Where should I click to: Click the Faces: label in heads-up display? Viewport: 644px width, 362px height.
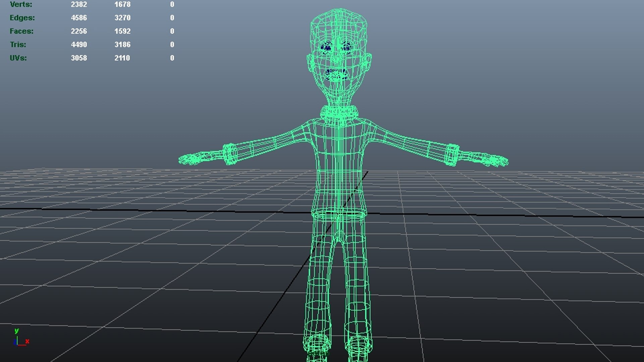(21, 31)
